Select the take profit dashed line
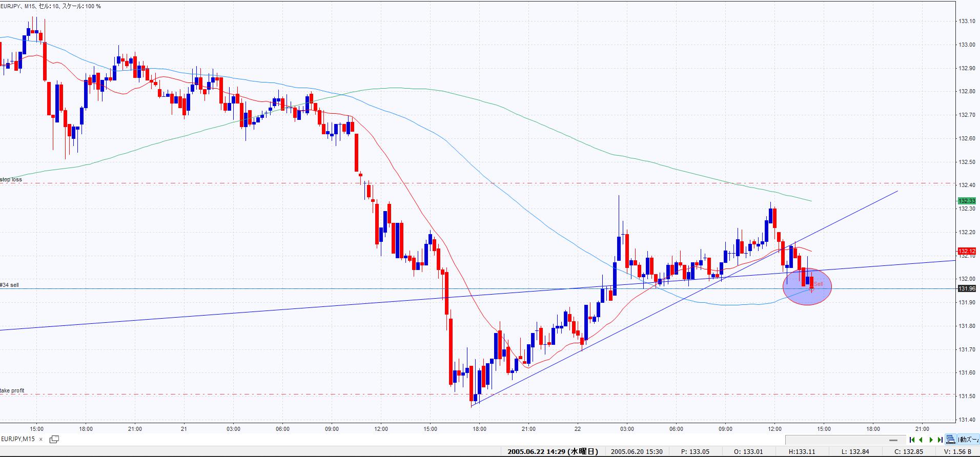This screenshot has width=980, height=457. 256,394
